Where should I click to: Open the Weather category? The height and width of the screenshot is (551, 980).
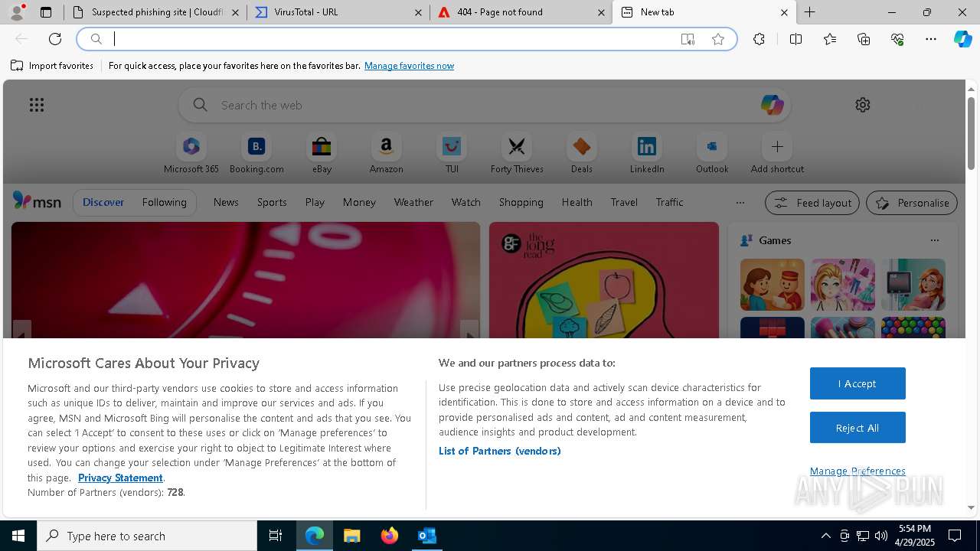click(413, 202)
